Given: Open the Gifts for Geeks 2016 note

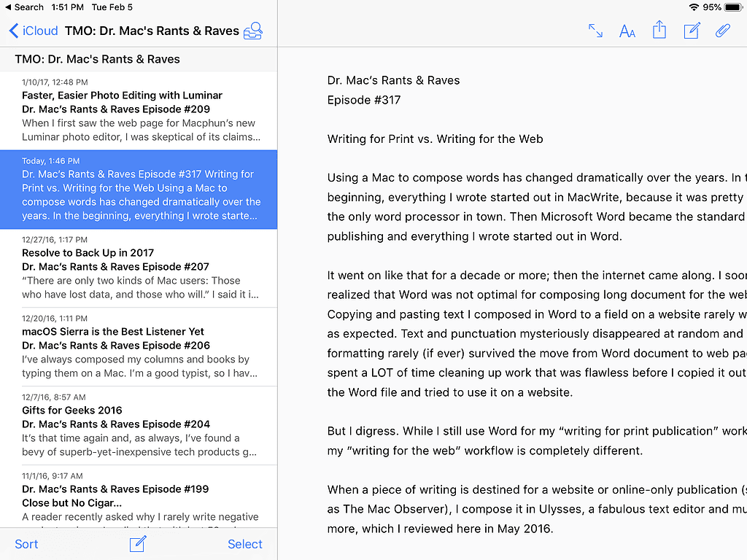Looking at the screenshot, I should 139,426.
